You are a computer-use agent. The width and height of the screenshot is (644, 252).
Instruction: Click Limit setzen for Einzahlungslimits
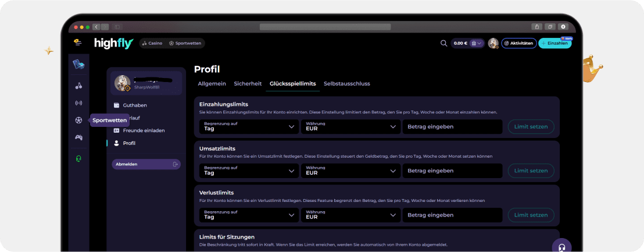pyautogui.click(x=531, y=127)
